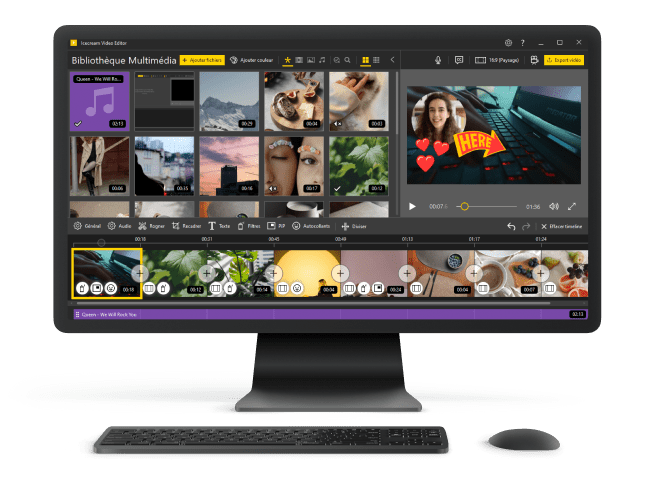The width and height of the screenshot is (655, 480).
Task: Click transition icon on leaves clip 00:12
Action: 149,288
